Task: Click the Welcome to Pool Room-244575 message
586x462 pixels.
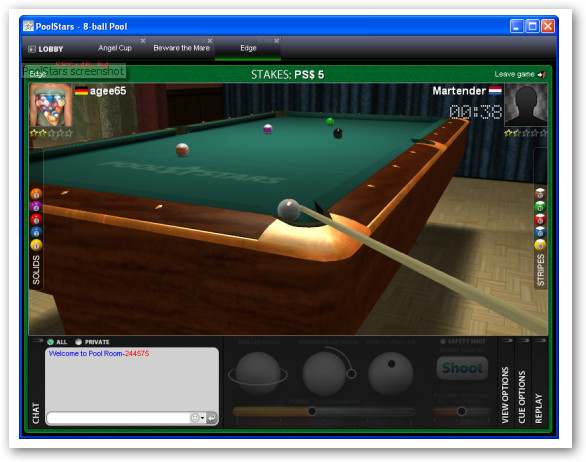Action: point(99,353)
